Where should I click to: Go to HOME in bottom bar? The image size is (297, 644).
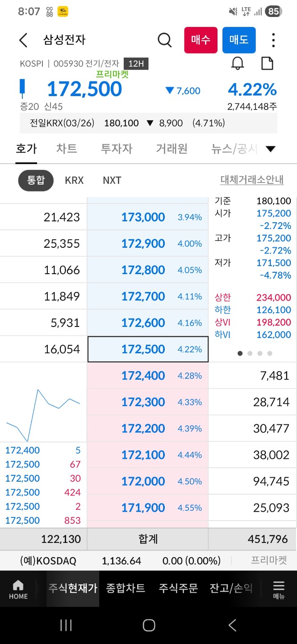(x=18, y=589)
